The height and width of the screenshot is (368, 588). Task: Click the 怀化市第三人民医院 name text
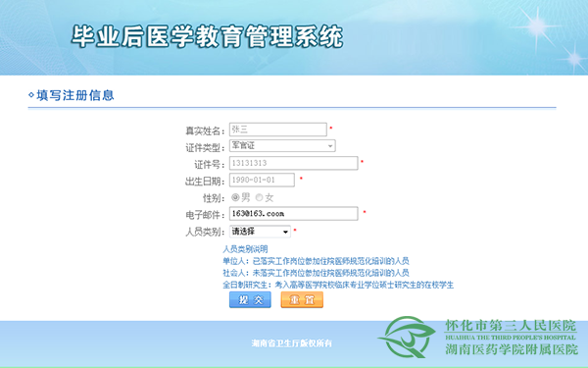click(x=511, y=325)
